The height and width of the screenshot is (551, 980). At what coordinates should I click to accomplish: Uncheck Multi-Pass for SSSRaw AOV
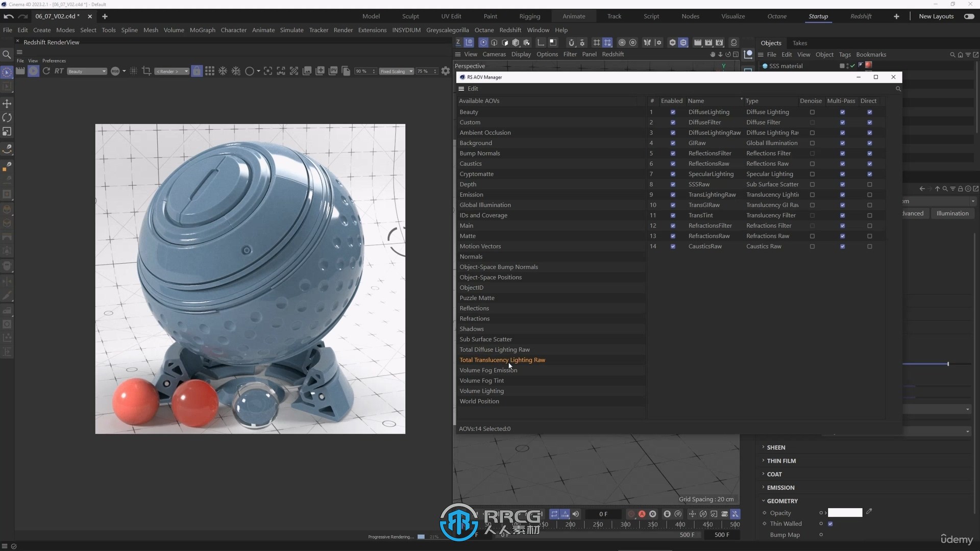[x=842, y=184]
